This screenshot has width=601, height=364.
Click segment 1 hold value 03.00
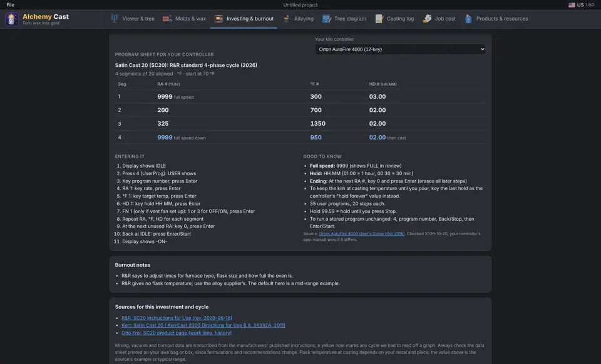[377, 97]
